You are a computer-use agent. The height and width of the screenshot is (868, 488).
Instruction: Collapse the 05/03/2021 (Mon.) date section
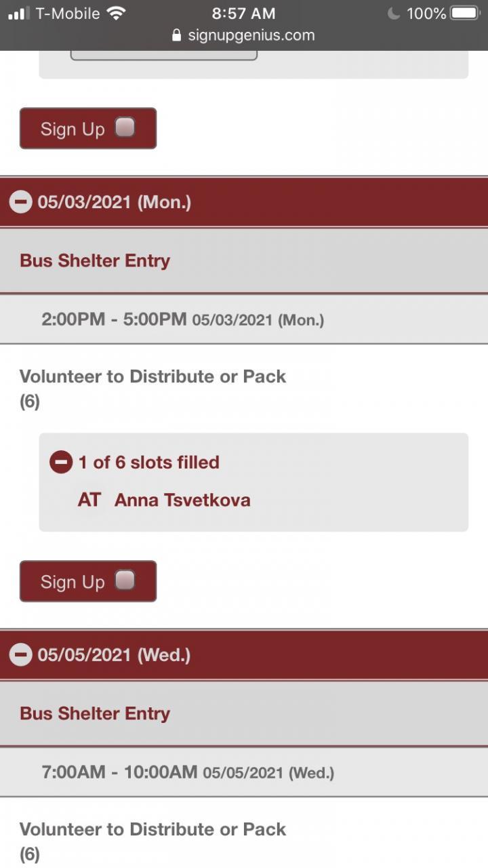pos(21,202)
